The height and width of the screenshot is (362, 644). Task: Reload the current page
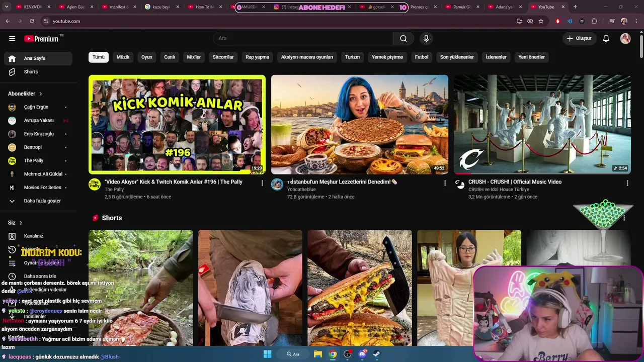coord(32,21)
